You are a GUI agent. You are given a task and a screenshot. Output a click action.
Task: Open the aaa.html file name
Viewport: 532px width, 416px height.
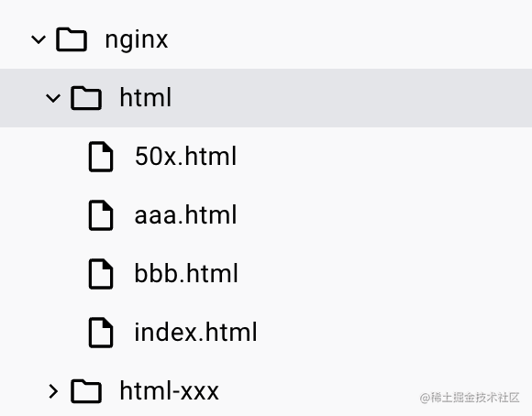pyautogui.click(x=185, y=214)
